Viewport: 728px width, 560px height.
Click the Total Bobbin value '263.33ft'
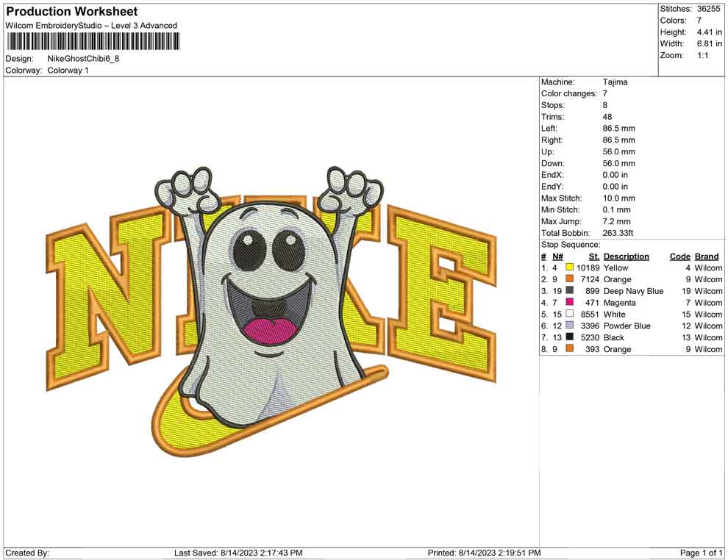[x=618, y=233]
